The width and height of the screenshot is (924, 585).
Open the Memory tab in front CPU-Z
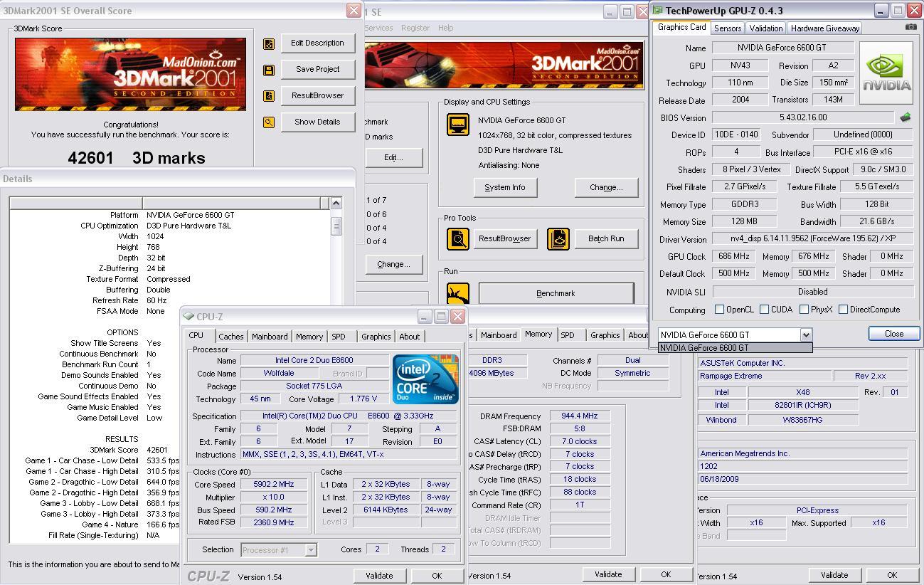click(309, 337)
